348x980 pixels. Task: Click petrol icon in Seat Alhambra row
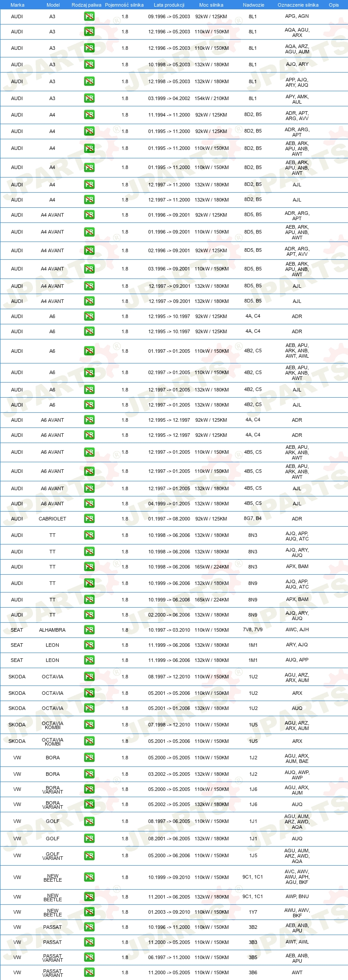click(x=89, y=630)
